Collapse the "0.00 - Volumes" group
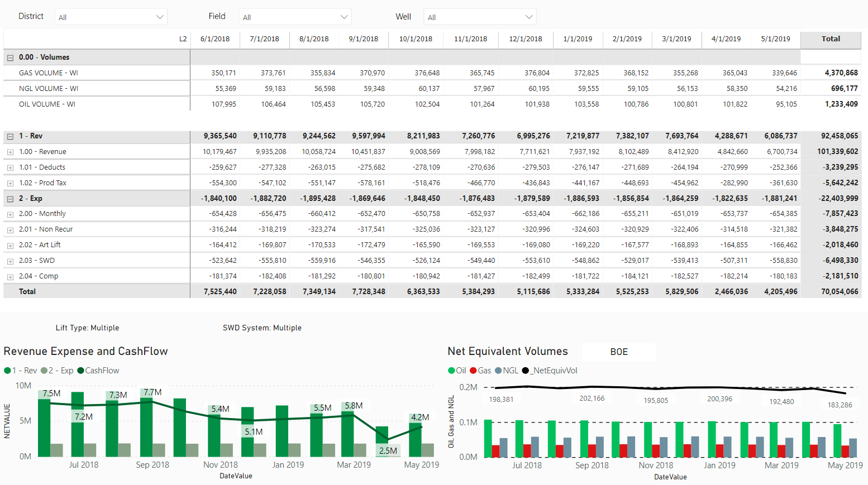 [9, 57]
